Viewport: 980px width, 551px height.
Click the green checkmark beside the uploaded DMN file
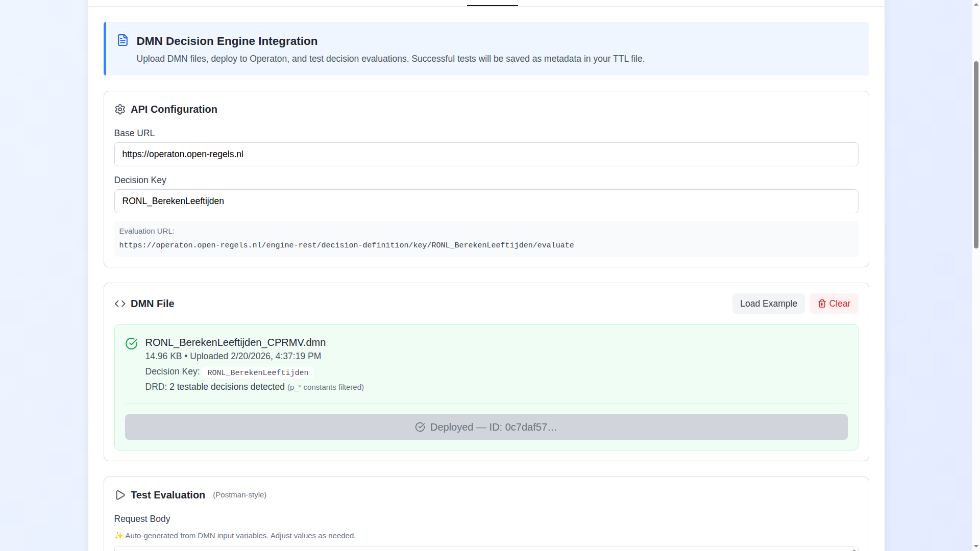point(131,343)
